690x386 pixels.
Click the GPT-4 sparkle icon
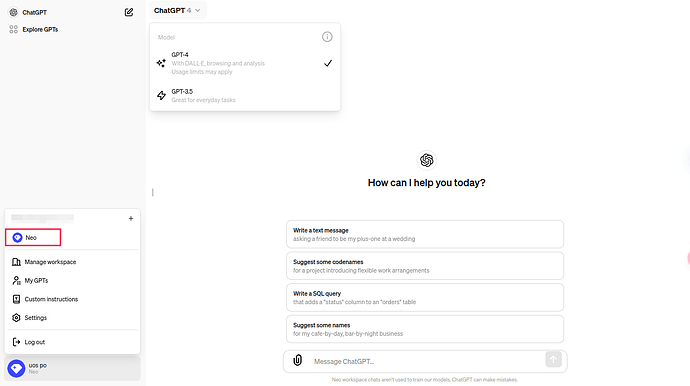tap(161, 63)
